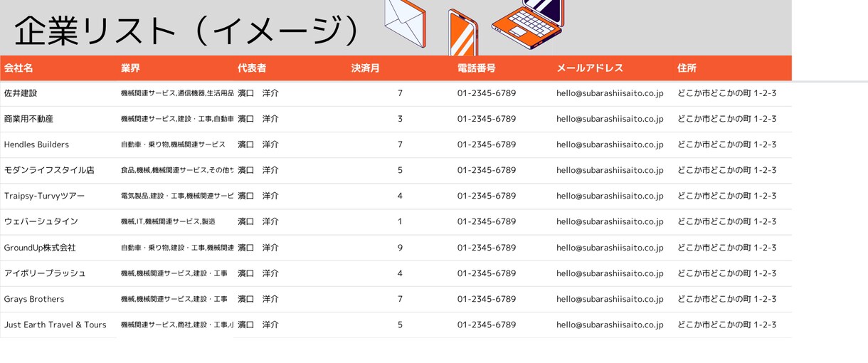
Task: Click the phone number in 商業用不動産 row
Action: 487,119
